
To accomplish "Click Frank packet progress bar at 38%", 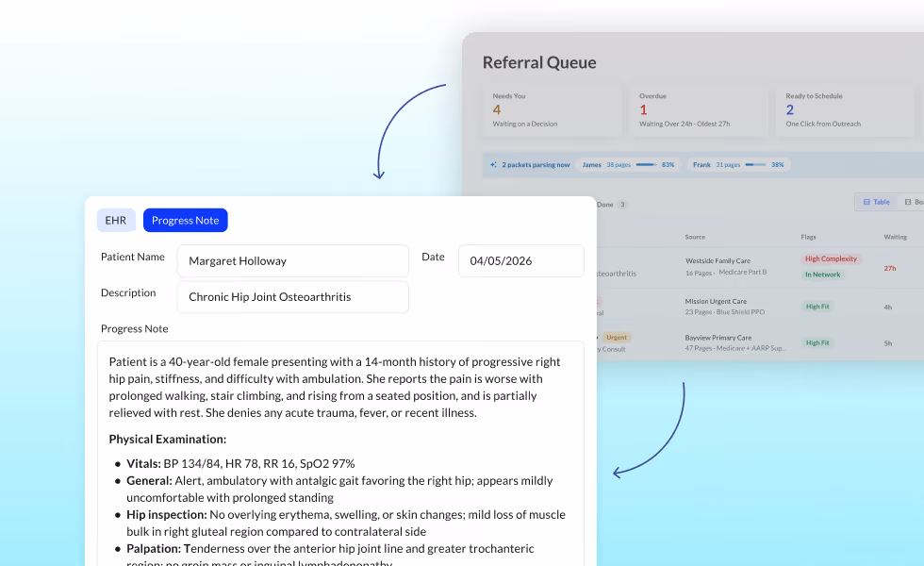I will pos(755,164).
